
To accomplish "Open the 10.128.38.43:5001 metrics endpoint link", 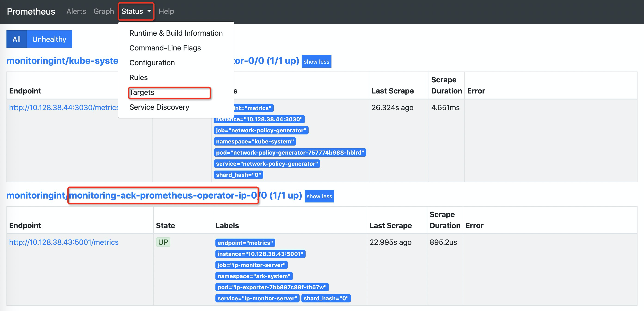I will pos(64,242).
